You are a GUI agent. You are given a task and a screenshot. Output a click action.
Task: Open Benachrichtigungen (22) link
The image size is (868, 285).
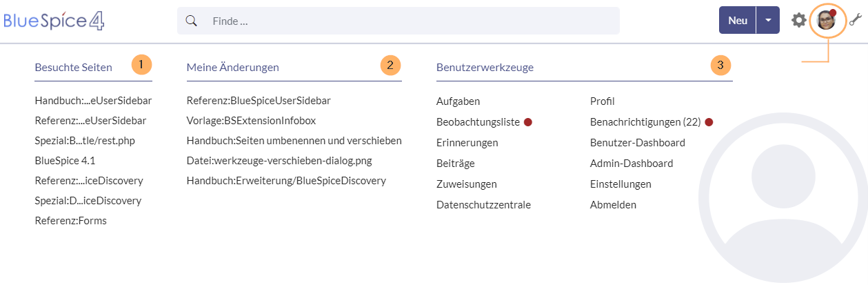click(x=645, y=122)
